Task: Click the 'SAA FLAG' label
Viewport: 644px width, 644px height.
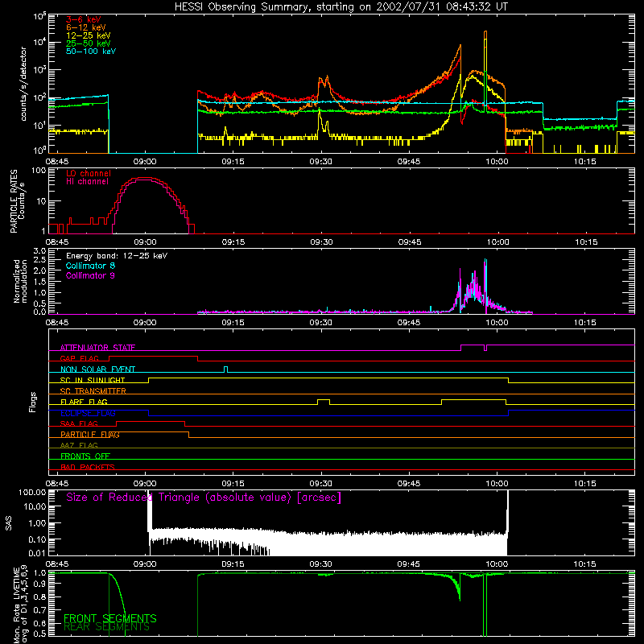Action: [79, 423]
